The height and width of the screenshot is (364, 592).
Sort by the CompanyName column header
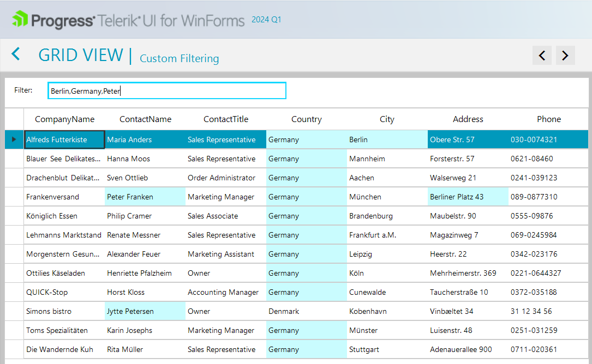pyautogui.click(x=64, y=119)
